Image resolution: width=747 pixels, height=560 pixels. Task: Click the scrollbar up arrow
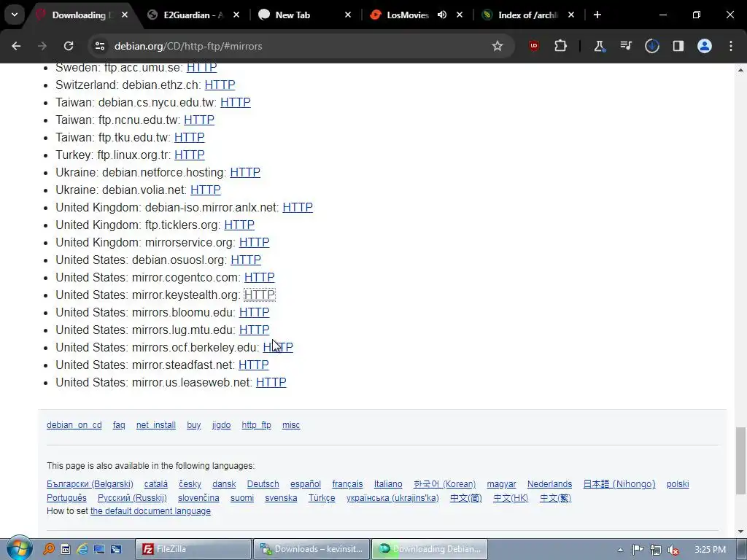coord(741,70)
